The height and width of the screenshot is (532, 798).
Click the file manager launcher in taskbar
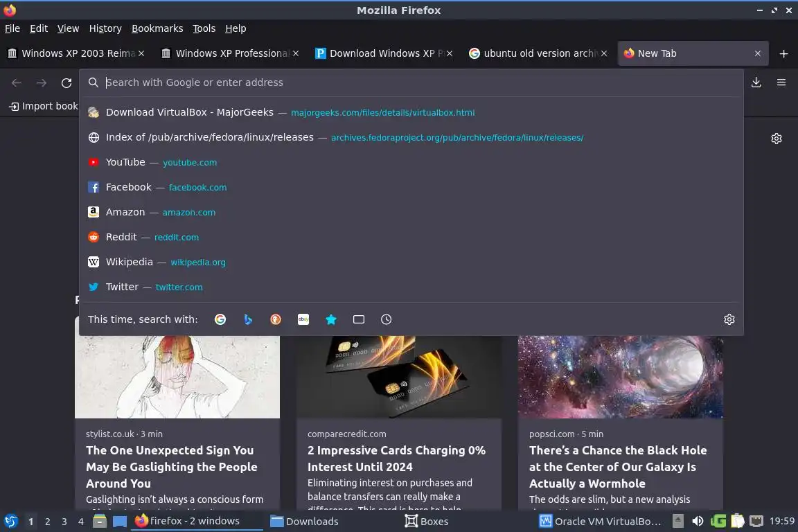coord(100,521)
